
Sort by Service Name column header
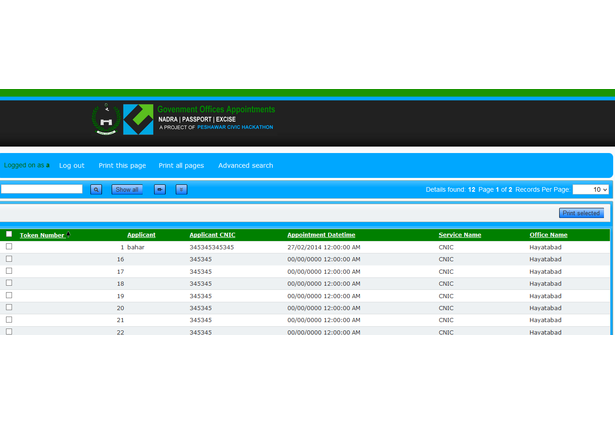pyautogui.click(x=460, y=235)
